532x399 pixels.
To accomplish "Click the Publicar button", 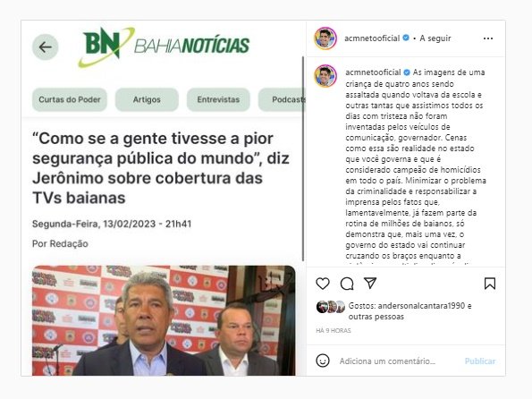I will point(480,361).
